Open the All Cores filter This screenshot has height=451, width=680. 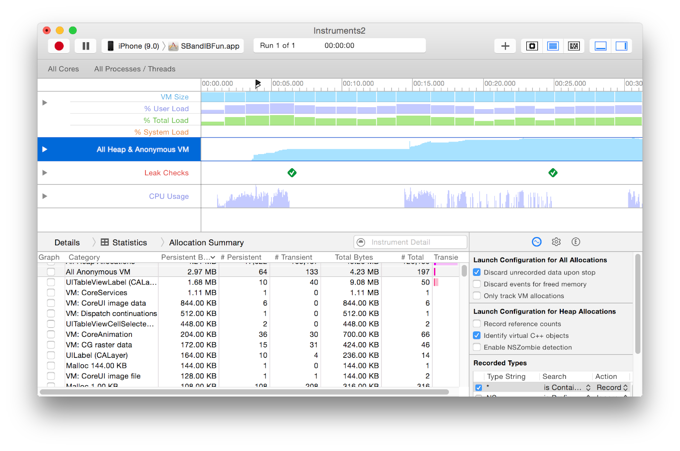click(x=63, y=69)
